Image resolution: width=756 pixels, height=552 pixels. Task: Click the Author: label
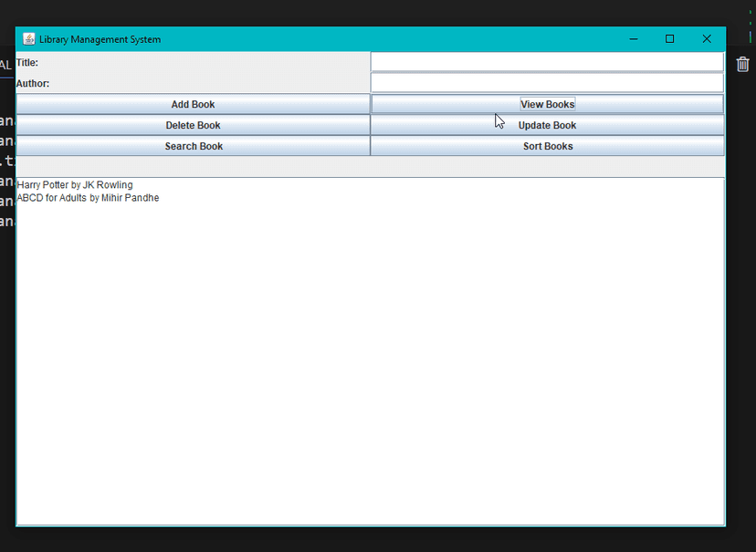(33, 83)
